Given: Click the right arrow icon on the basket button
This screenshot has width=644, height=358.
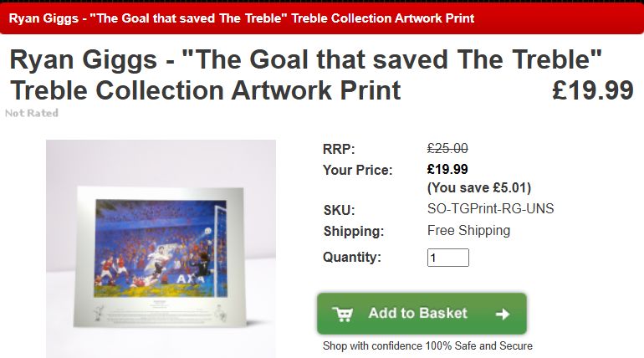Looking at the screenshot, I should point(503,314).
